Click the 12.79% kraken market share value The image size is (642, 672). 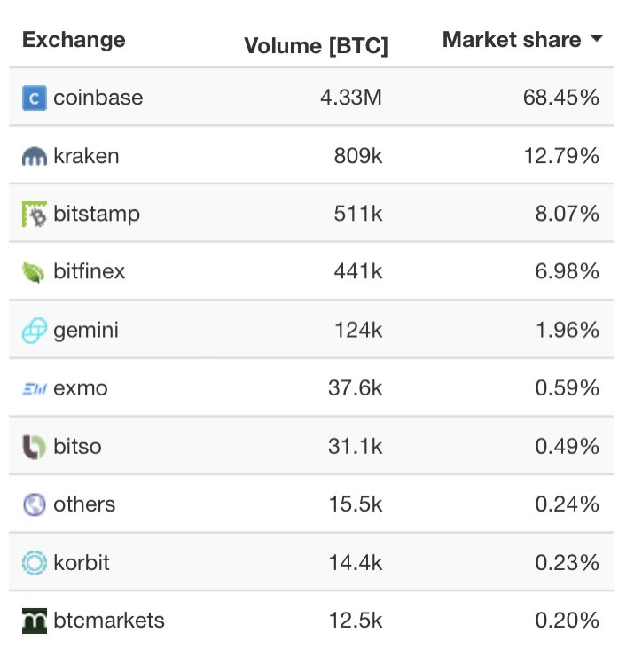(561, 155)
